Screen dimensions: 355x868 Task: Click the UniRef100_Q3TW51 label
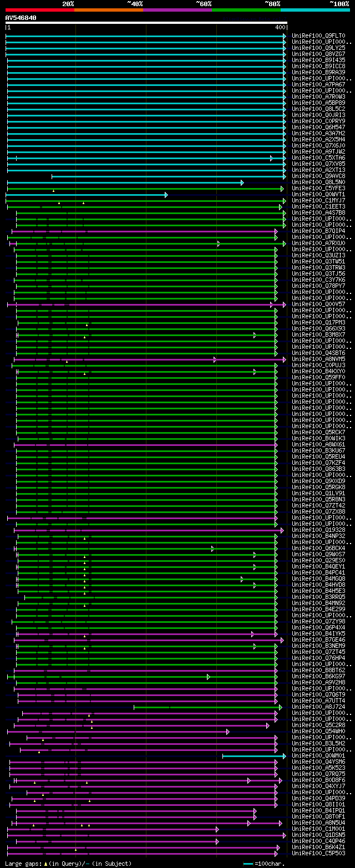pos(318,262)
